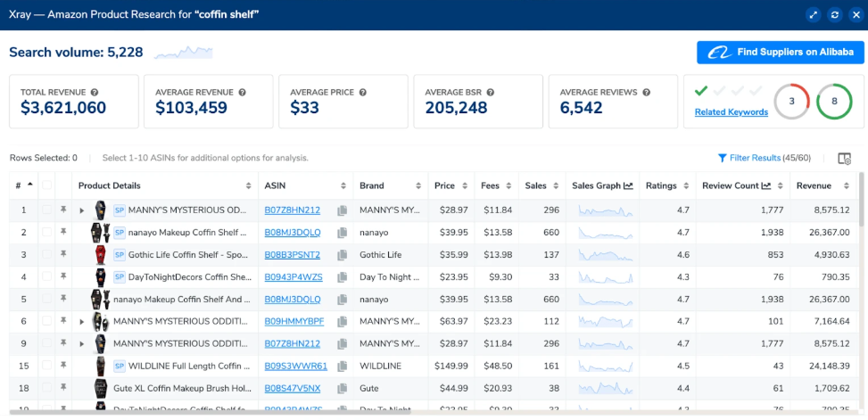Copy ASIN B08S47V5NX
This screenshot has height=420, width=868.
tap(342, 388)
